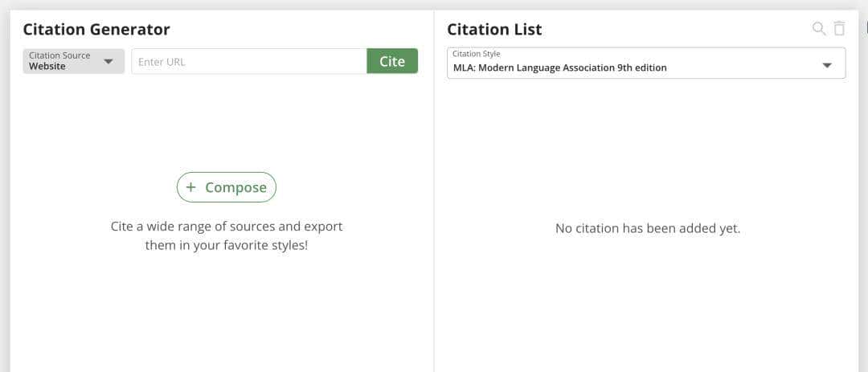Viewport: 868px width, 372px height.
Task: Click the plus icon in Compose
Action: 190,187
